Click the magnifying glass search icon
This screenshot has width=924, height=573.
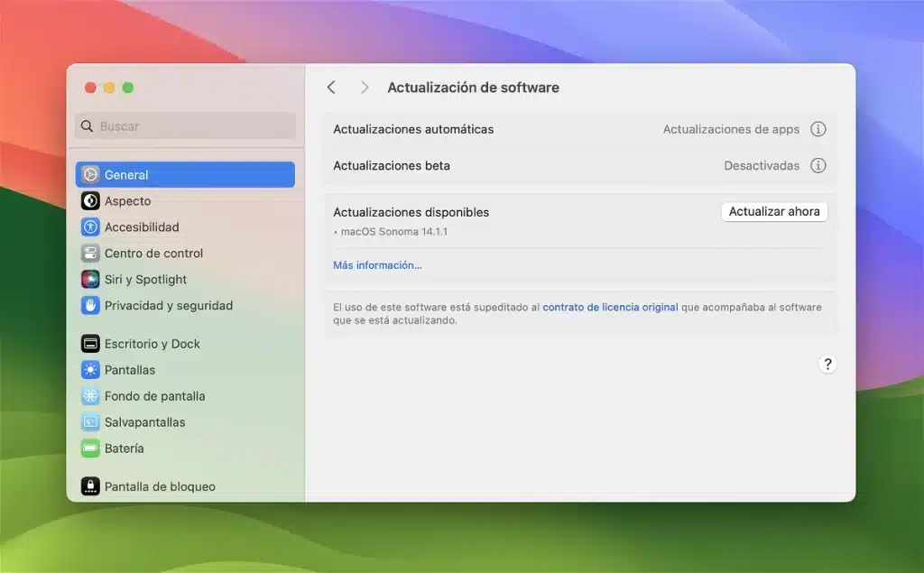click(x=88, y=126)
